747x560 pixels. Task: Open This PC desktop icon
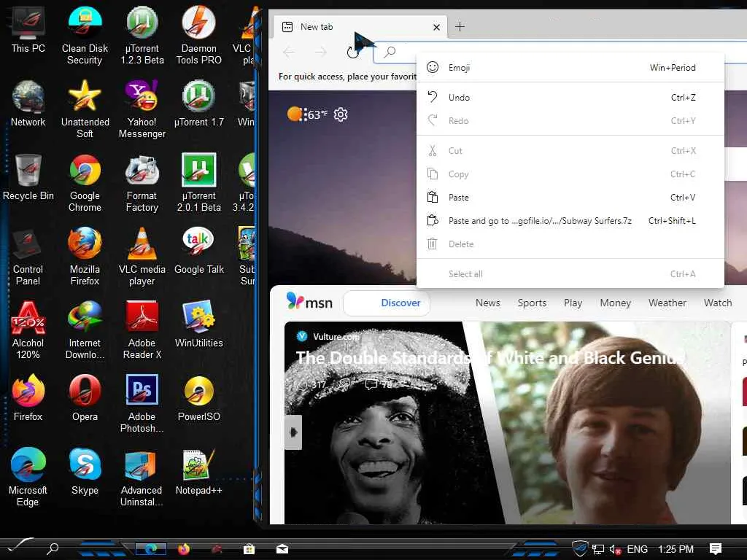click(x=28, y=28)
